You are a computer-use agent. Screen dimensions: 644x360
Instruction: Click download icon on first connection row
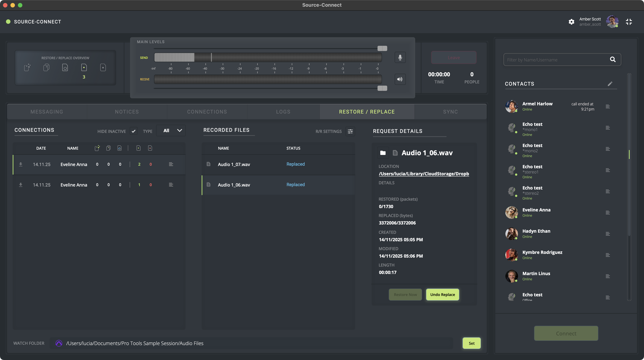point(21,164)
